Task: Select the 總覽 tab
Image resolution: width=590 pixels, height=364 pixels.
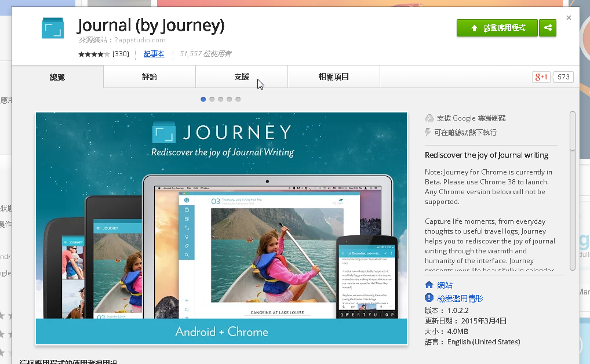Action: coord(57,77)
